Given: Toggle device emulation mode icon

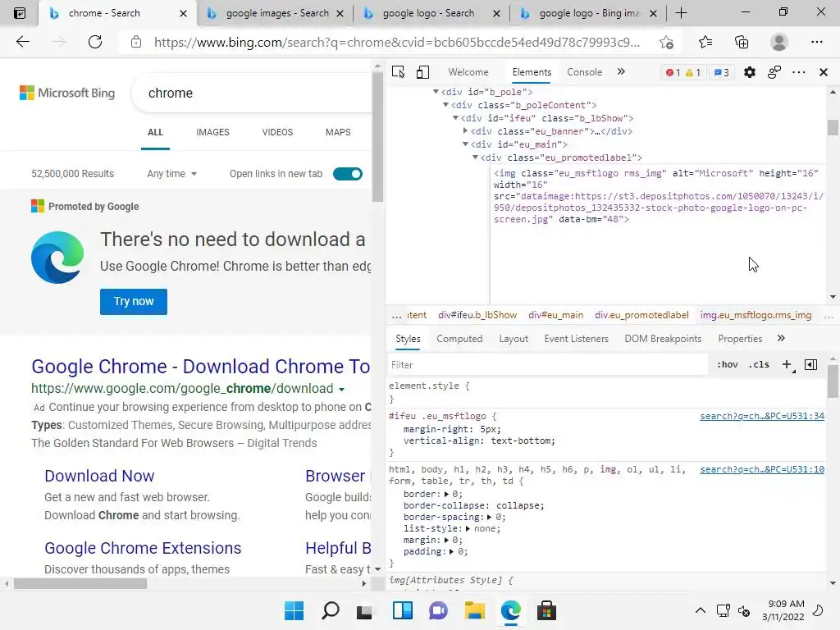Looking at the screenshot, I should point(422,72).
